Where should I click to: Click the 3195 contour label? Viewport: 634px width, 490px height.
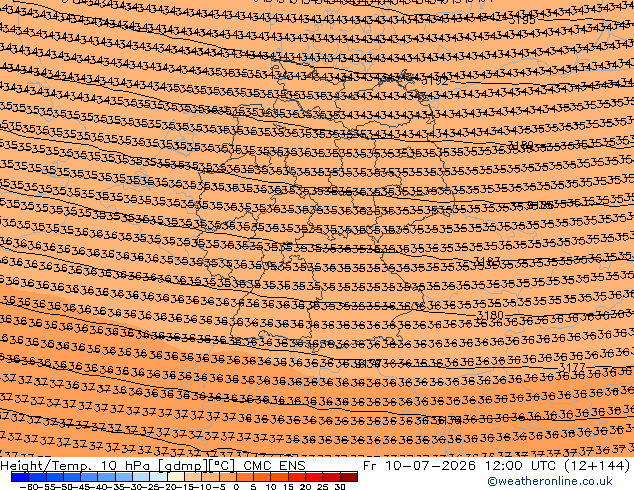522,20
